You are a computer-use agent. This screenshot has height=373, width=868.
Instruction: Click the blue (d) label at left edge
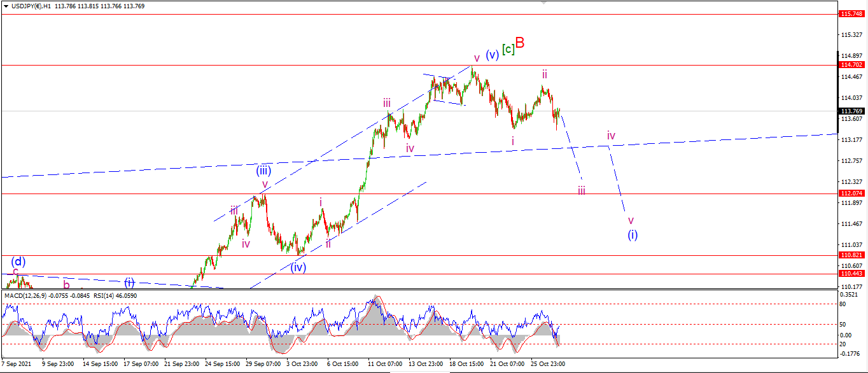(x=18, y=262)
